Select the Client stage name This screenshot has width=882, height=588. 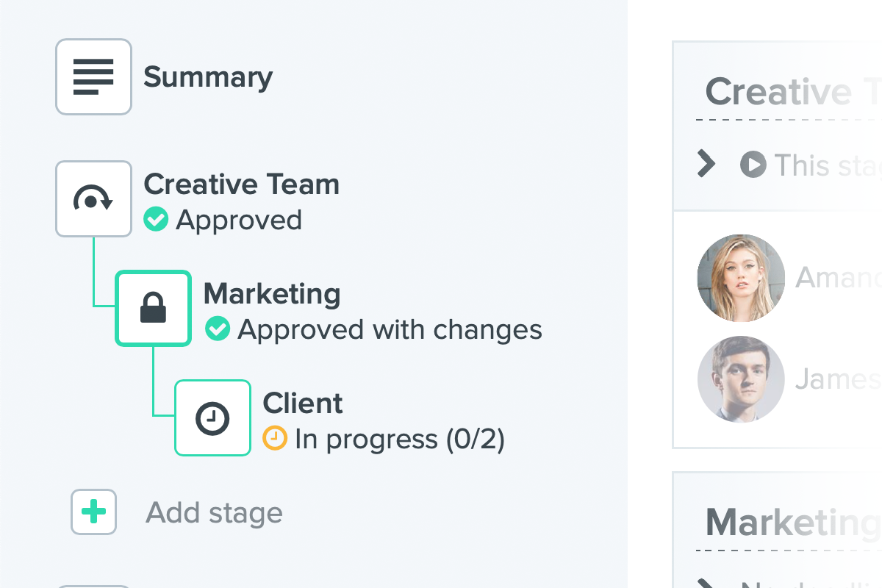[x=303, y=404]
